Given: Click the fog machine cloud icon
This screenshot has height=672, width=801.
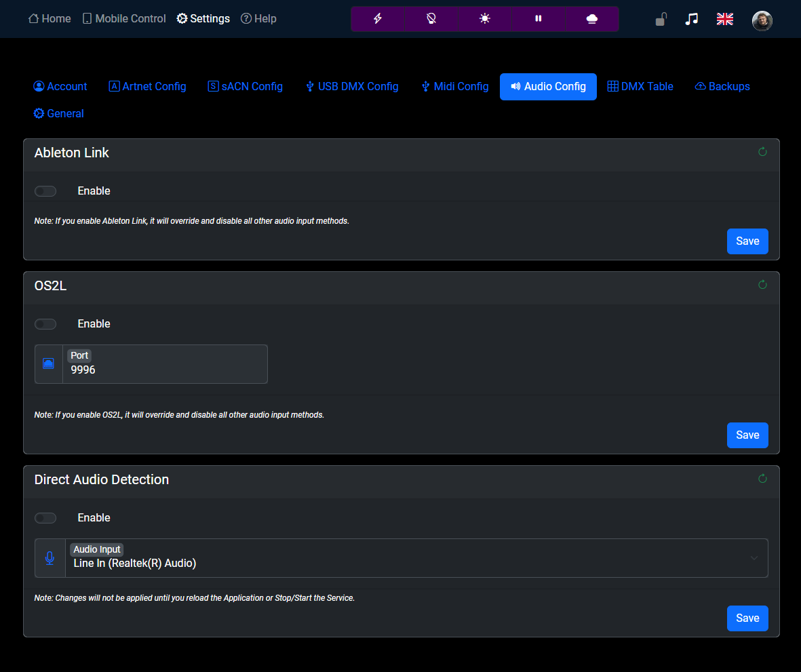Looking at the screenshot, I should (x=592, y=19).
